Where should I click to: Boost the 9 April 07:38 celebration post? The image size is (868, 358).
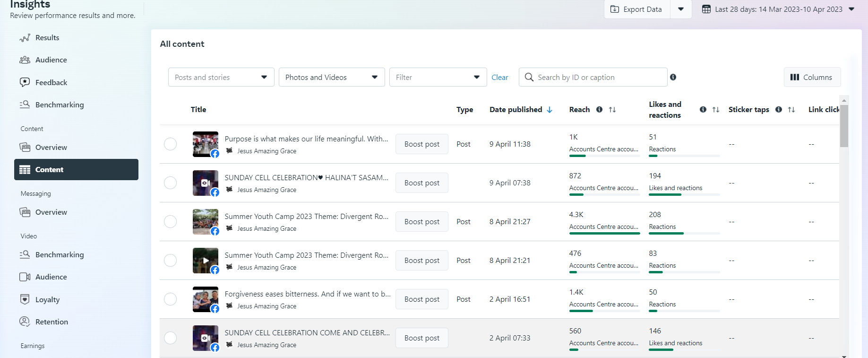tap(421, 183)
